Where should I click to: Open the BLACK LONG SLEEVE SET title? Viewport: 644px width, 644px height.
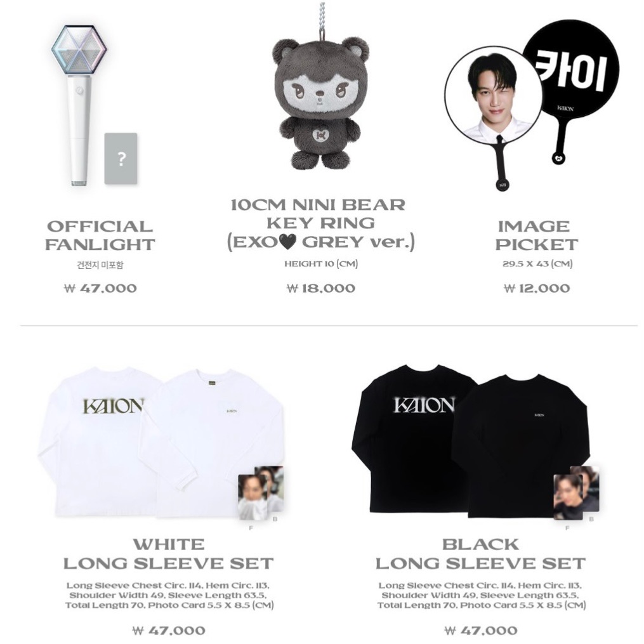[x=480, y=554]
